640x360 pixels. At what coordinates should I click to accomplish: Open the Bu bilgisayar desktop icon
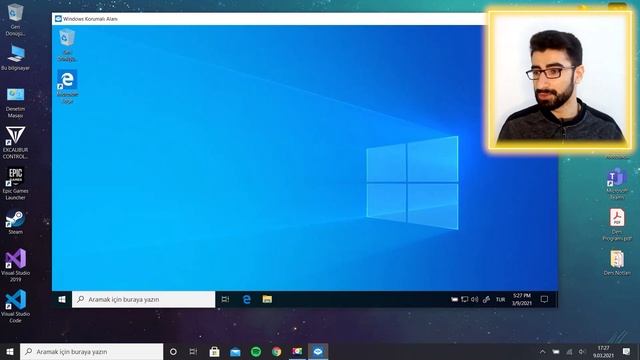[15, 58]
